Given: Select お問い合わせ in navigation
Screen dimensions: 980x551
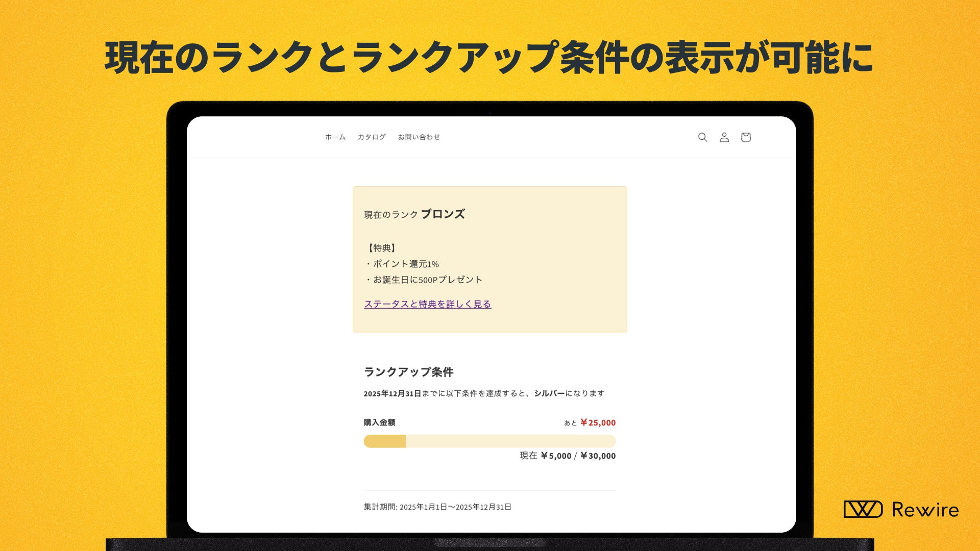Looking at the screenshot, I should pyautogui.click(x=419, y=137).
